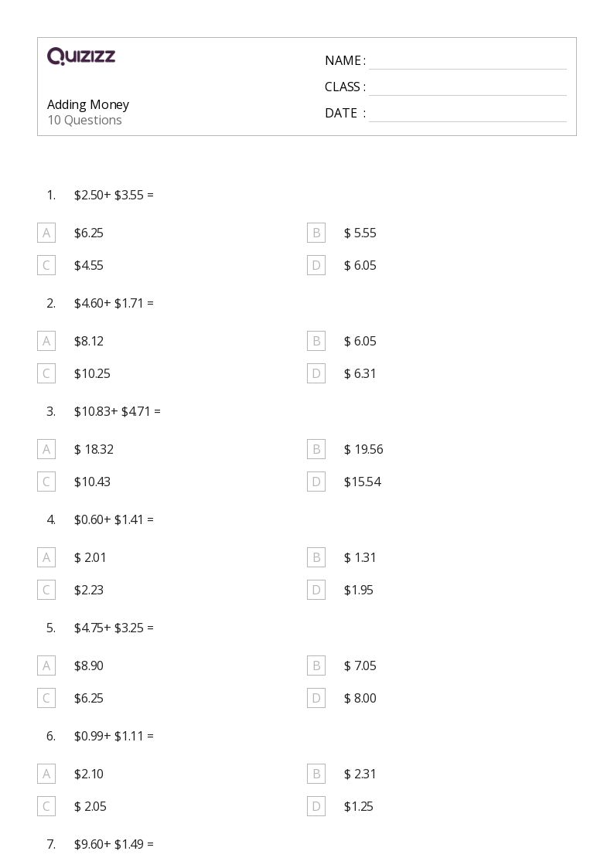Click the $9.60+ $1.49 question text
The image size is (614, 868).
tap(114, 844)
